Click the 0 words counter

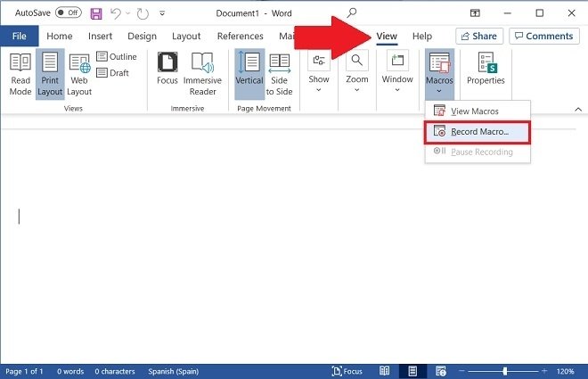click(70, 372)
